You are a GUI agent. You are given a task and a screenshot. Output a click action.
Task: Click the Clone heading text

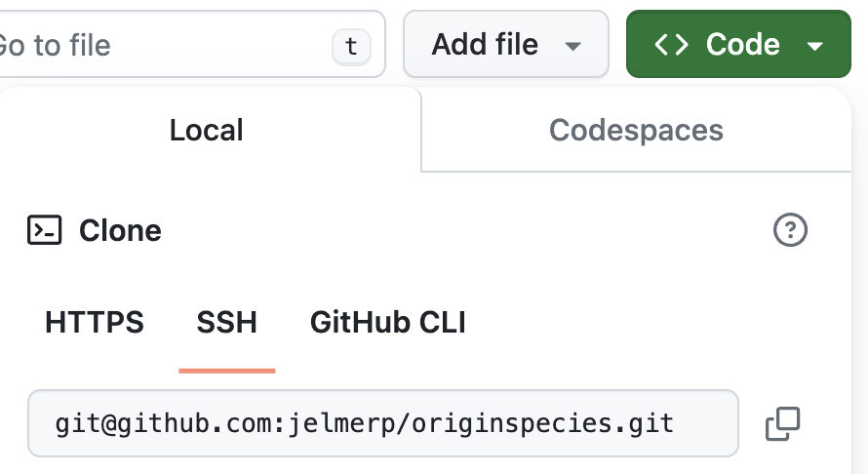coord(120,230)
